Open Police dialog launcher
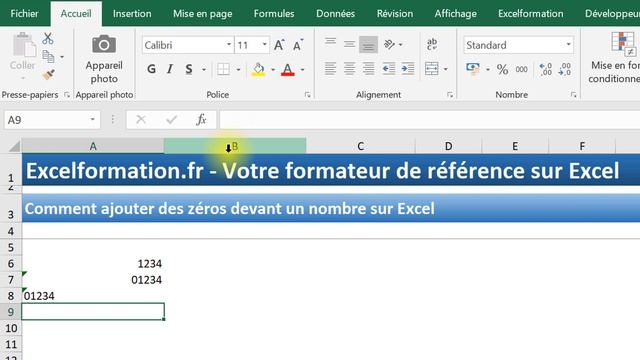Image resolution: width=640 pixels, height=360 pixels. pos(307,95)
